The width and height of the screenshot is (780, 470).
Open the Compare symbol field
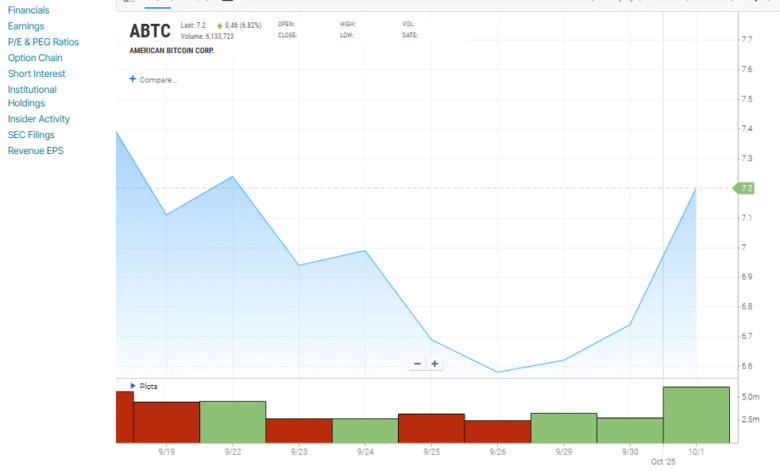point(158,79)
